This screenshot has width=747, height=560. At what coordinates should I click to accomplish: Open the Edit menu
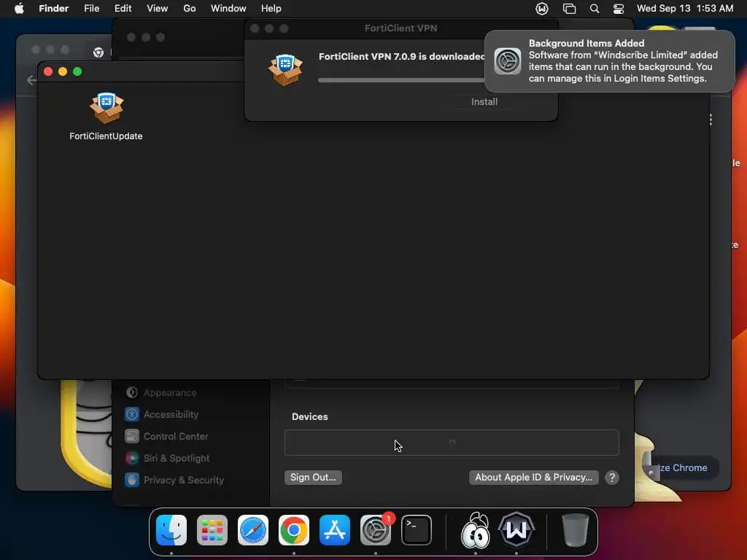pyautogui.click(x=123, y=9)
